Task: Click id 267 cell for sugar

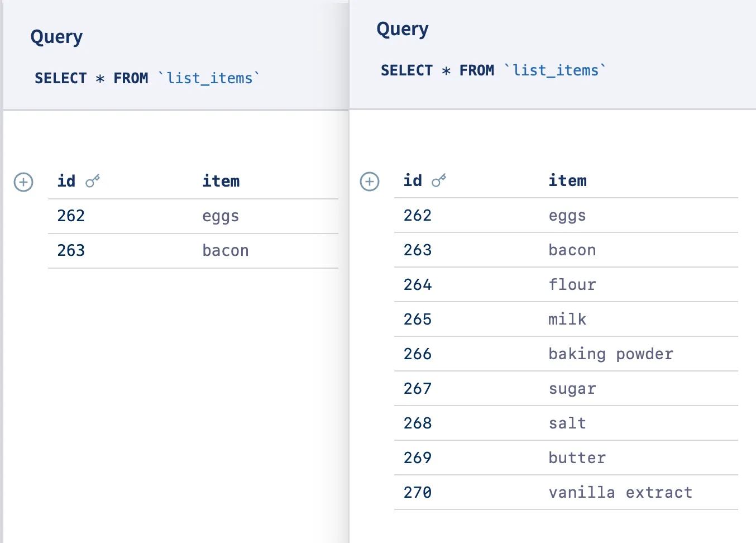Action: tap(418, 388)
